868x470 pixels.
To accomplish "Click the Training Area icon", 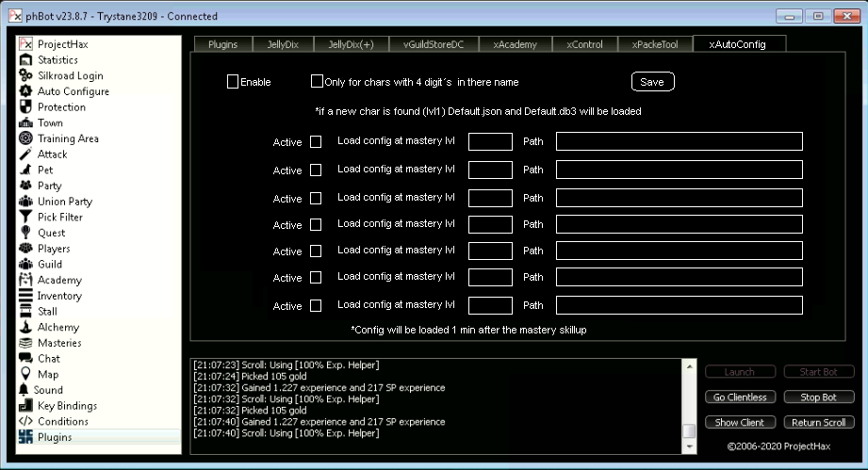I will (26, 138).
